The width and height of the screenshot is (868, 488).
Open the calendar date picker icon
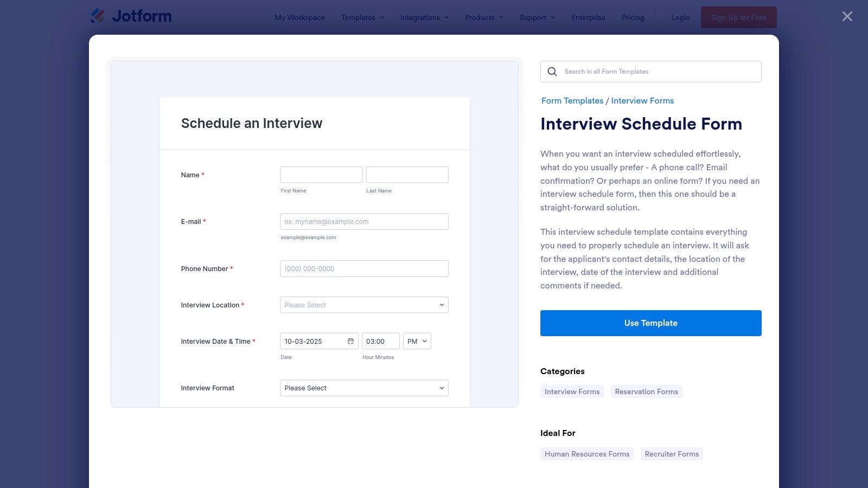pyautogui.click(x=351, y=341)
